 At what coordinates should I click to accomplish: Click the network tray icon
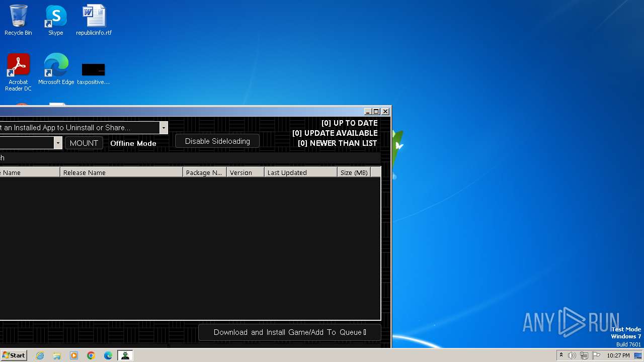click(584, 355)
